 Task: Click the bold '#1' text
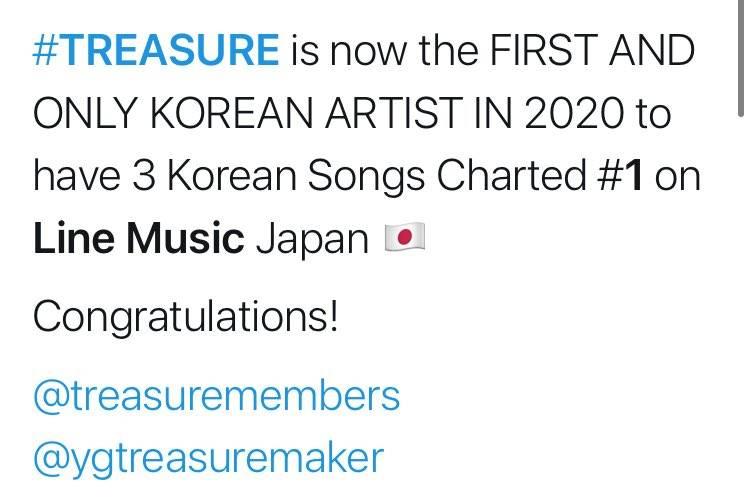[x=620, y=175]
